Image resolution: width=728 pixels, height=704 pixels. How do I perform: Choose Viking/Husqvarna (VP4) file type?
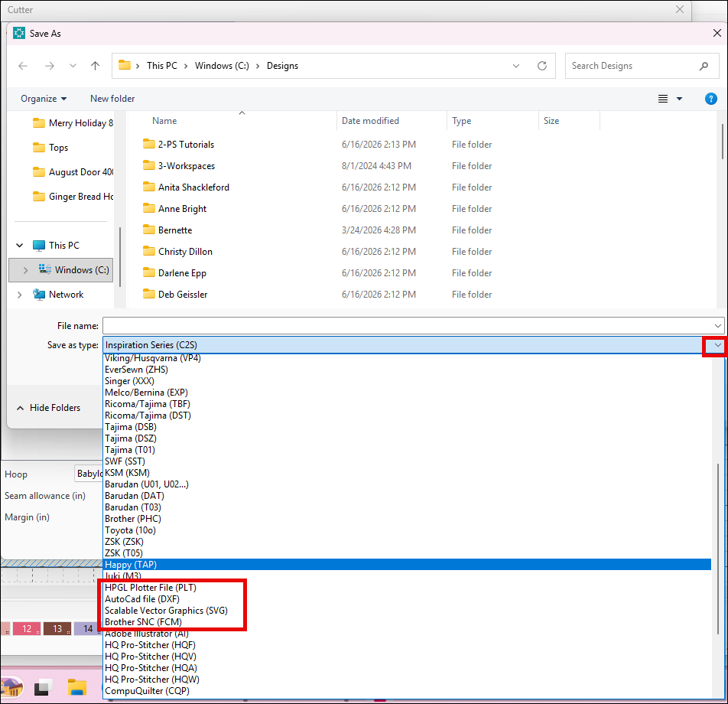coord(153,358)
